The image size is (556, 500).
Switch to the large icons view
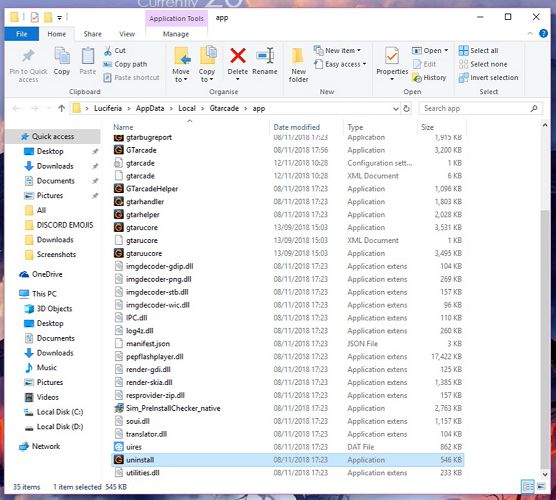click(x=541, y=487)
